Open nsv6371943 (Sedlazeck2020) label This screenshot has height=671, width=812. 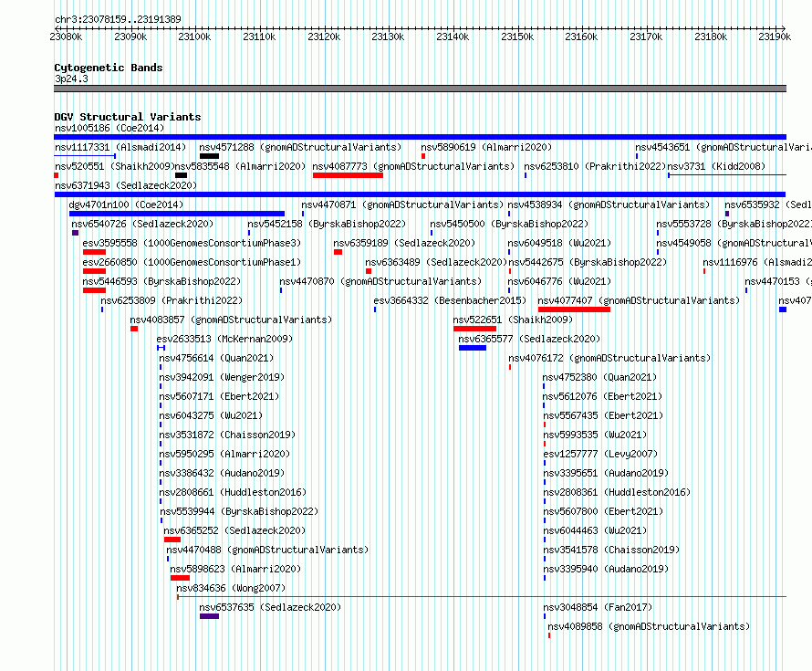[126, 185]
